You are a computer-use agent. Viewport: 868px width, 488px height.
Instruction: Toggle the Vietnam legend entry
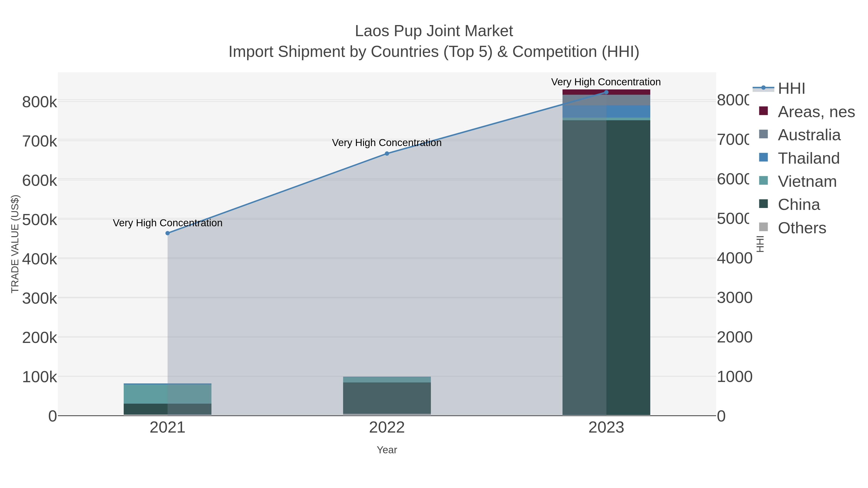tap(798, 181)
